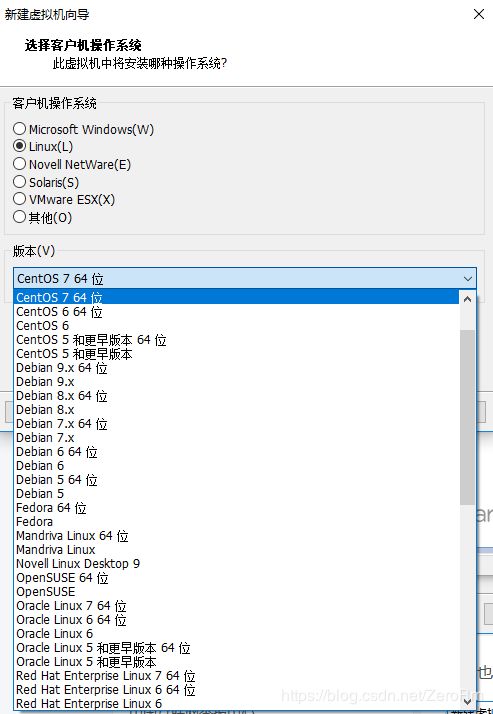This screenshot has height=714, width=493.
Task: Choose highlighted CentOS 7 64 位 list entry
Action: [x=236, y=297]
